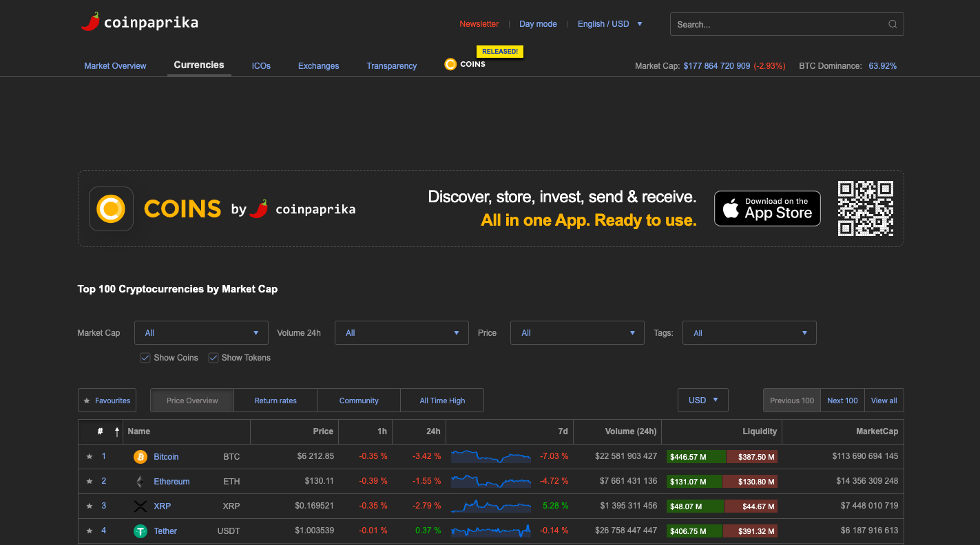Image resolution: width=980 pixels, height=545 pixels.
Task: Go to Market Overview tab
Action: coord(115,66)
